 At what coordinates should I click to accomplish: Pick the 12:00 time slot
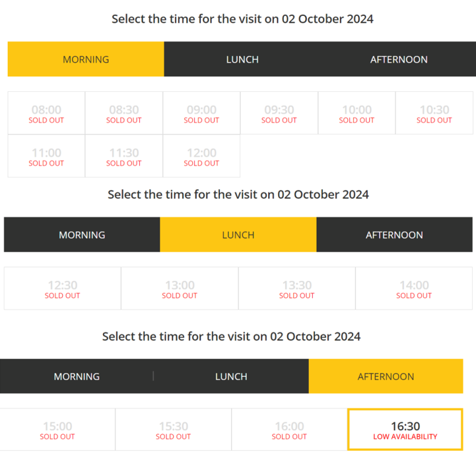[x=201, y=156]
